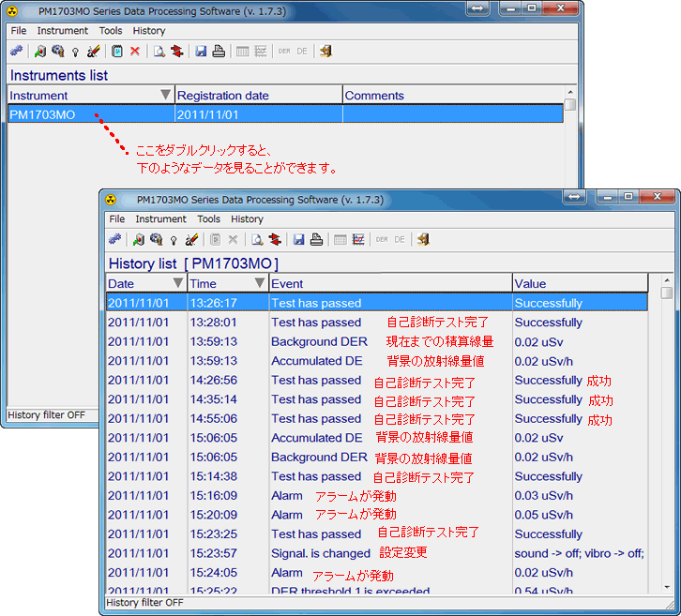The height and width of the screenshot is (616, 681).
Task: Open File menu in the History list window
Action: [117, 218]
